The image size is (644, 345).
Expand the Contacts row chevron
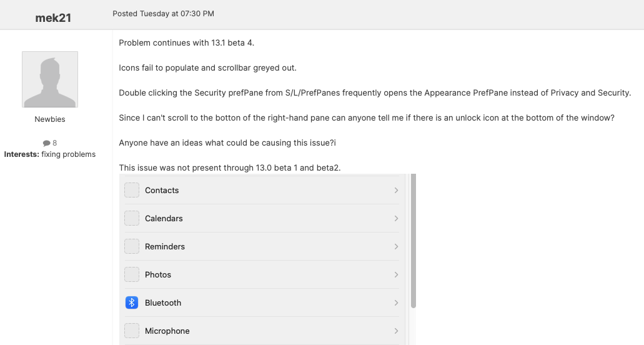[x=396, y=190]
